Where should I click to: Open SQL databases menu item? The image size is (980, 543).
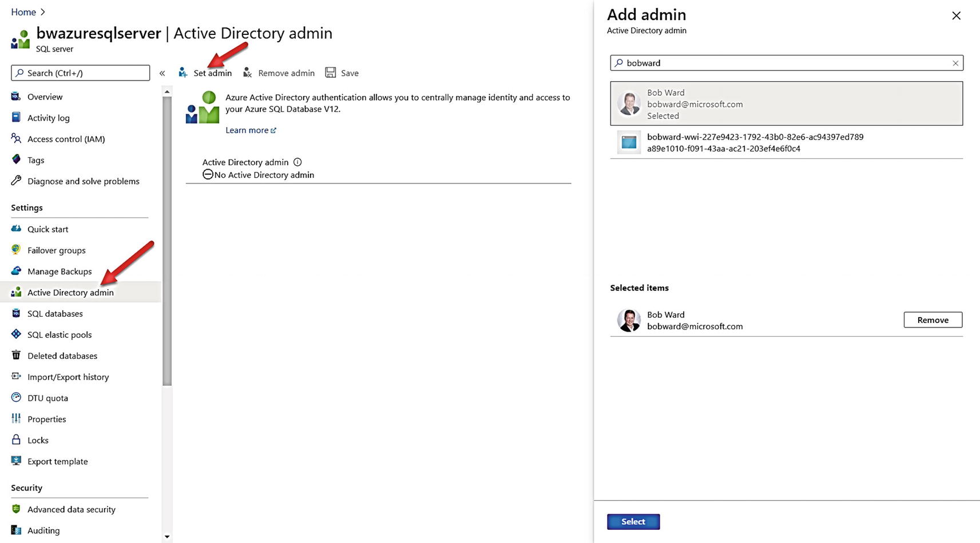pos(55,313)
